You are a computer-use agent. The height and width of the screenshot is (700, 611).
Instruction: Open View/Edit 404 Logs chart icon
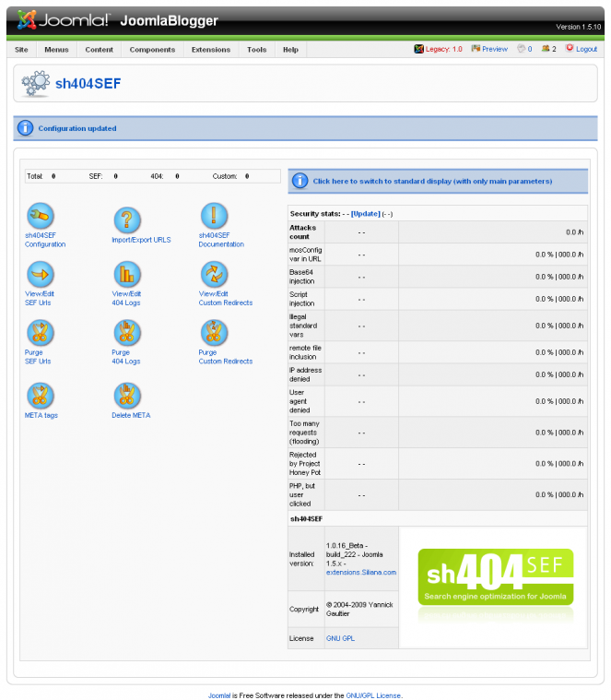point(127,274)
